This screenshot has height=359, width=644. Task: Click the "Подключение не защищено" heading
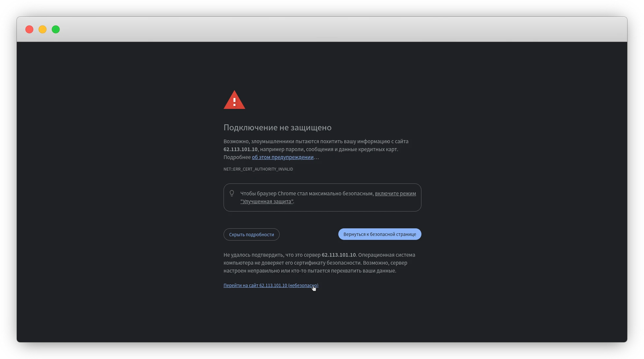[x=277, y=127]
